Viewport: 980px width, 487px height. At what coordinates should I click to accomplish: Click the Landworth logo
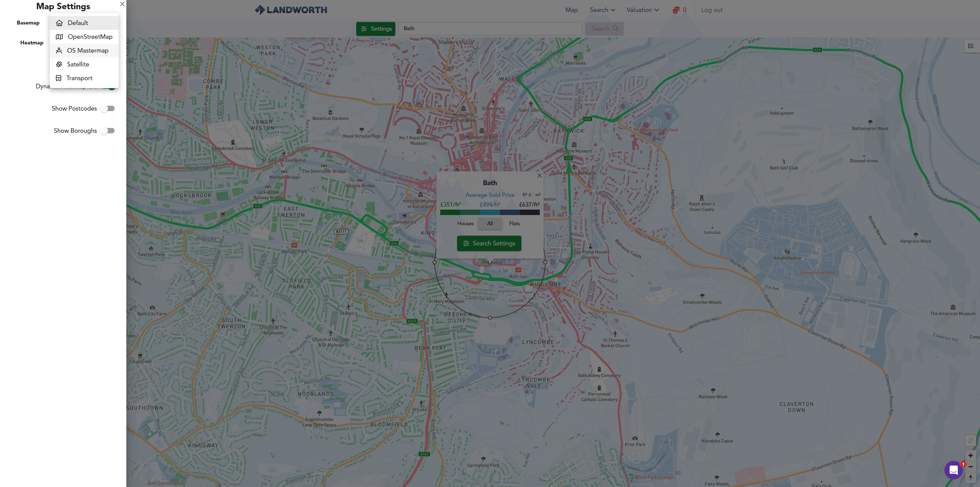pyautogui.click(x=291, y=10)
